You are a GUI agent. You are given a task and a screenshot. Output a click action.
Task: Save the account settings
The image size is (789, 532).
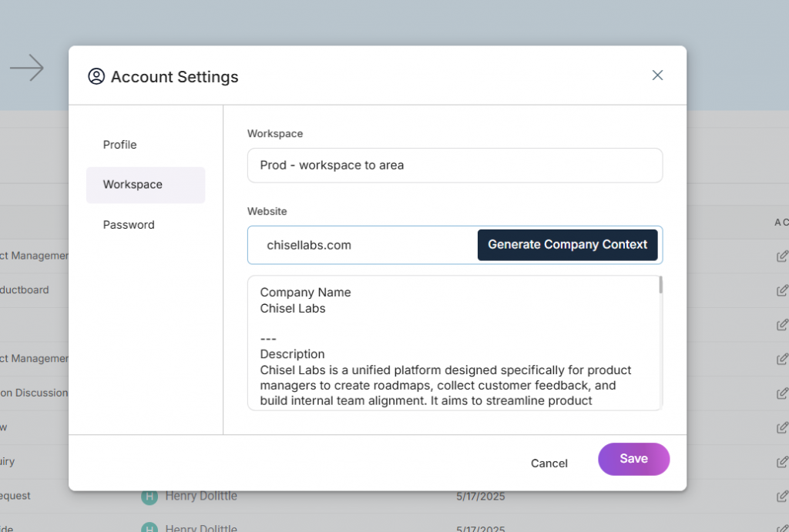(633, 459)
